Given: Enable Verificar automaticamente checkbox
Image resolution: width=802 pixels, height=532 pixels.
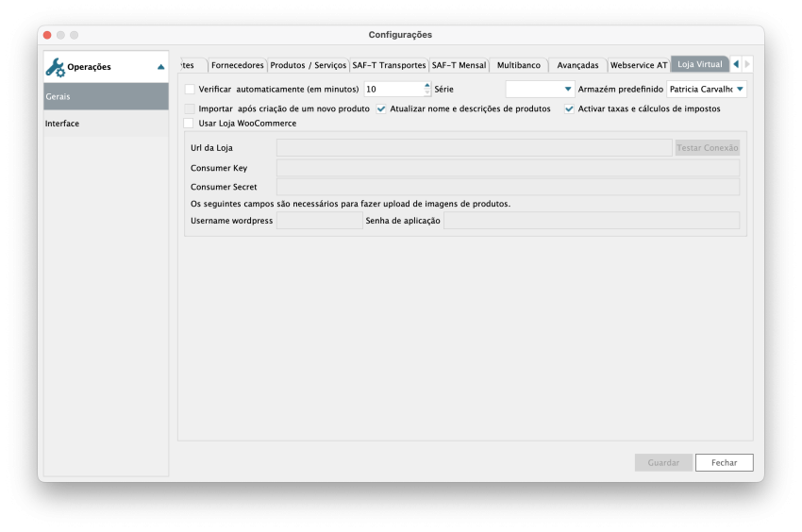Looking at the screenshot, I should tap(190, 90).
